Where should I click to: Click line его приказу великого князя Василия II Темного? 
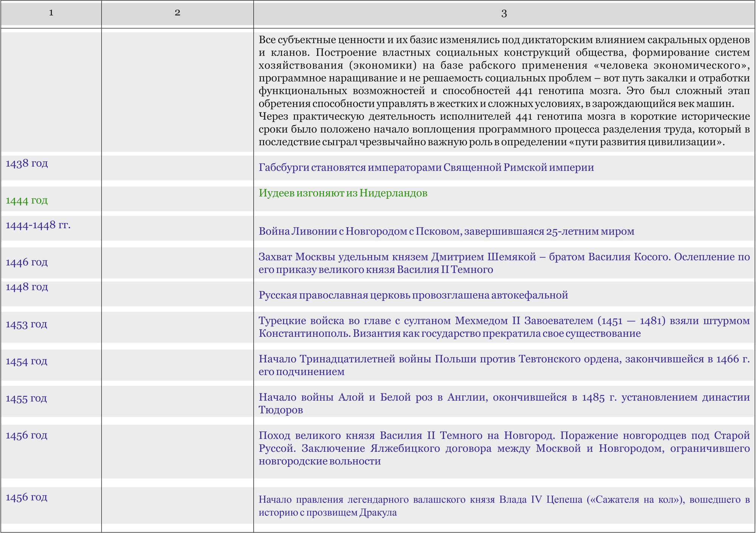coord(376,270)
